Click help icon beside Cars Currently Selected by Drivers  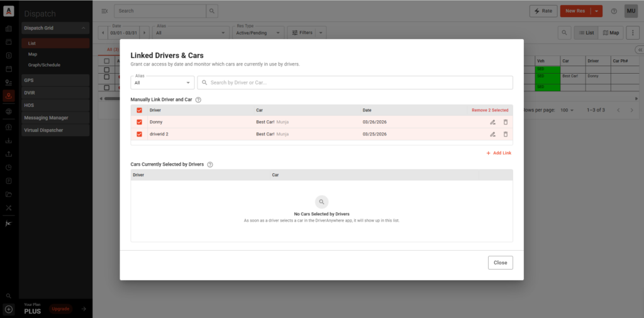[210, 164]
